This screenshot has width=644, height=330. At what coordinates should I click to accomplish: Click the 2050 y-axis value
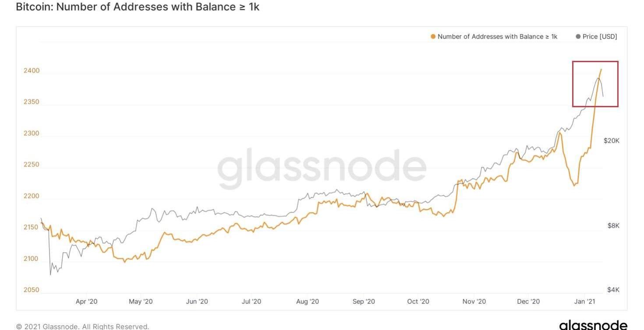(31, 290)
